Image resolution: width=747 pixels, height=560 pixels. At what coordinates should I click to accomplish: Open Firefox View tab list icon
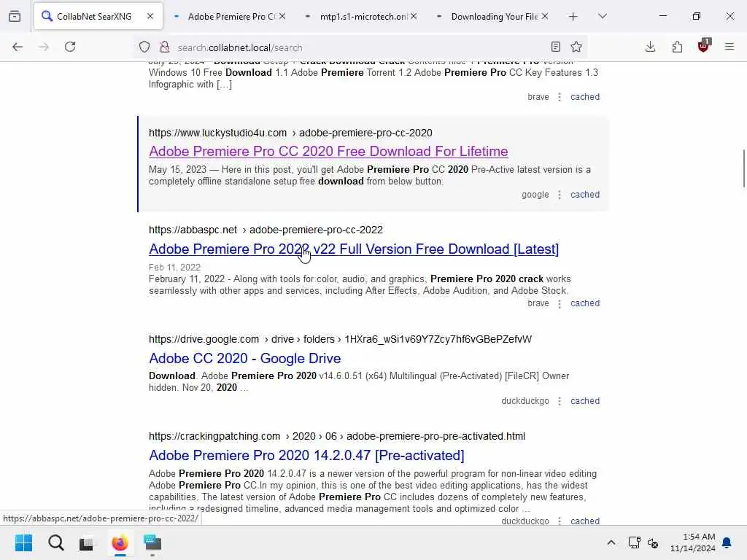(x=15, y=17)
